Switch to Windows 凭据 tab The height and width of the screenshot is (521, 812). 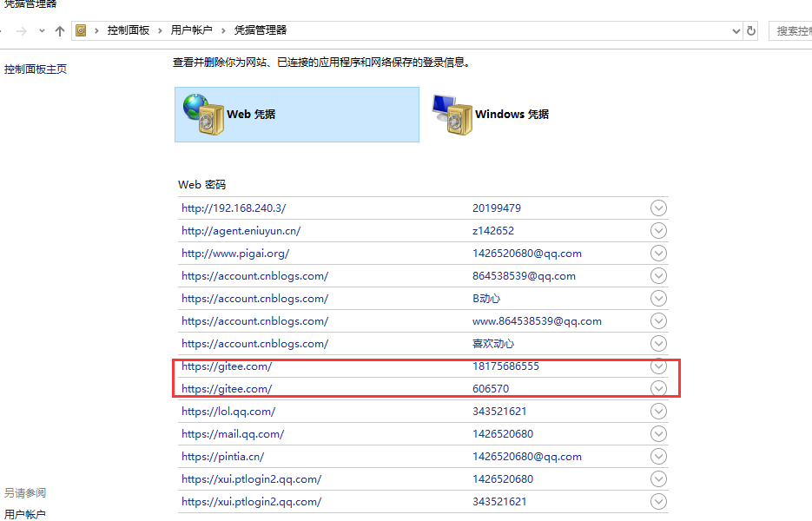(491, 115)
